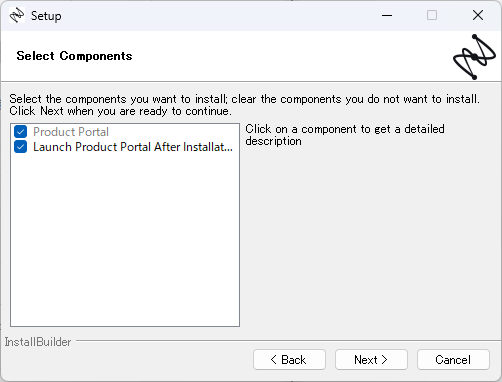Click the left chevron on Back button

pyautogui.click(x=273, y=360)
